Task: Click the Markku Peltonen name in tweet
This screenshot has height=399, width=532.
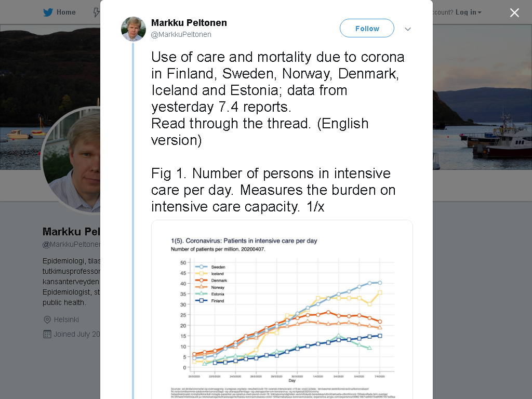Action: coord(189,23)
